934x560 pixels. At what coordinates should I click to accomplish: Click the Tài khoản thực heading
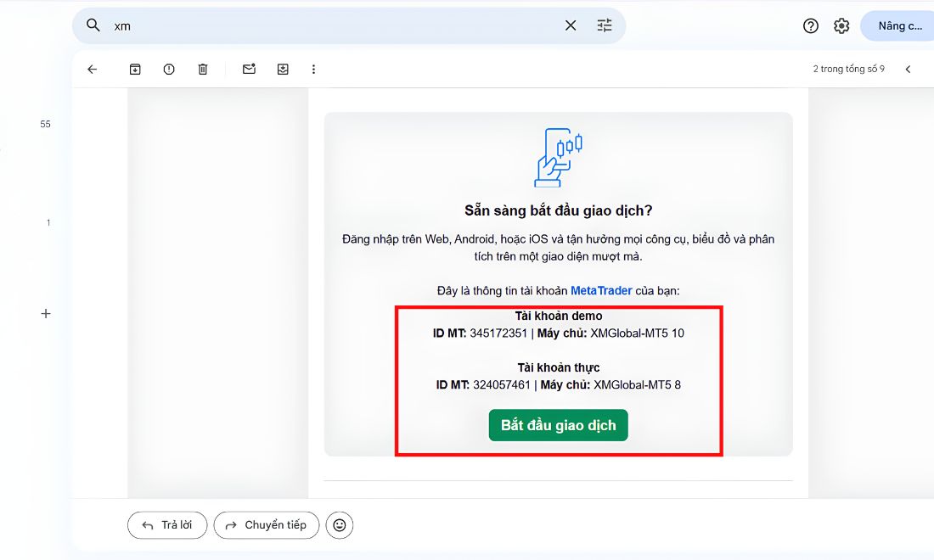pos(559,367)
